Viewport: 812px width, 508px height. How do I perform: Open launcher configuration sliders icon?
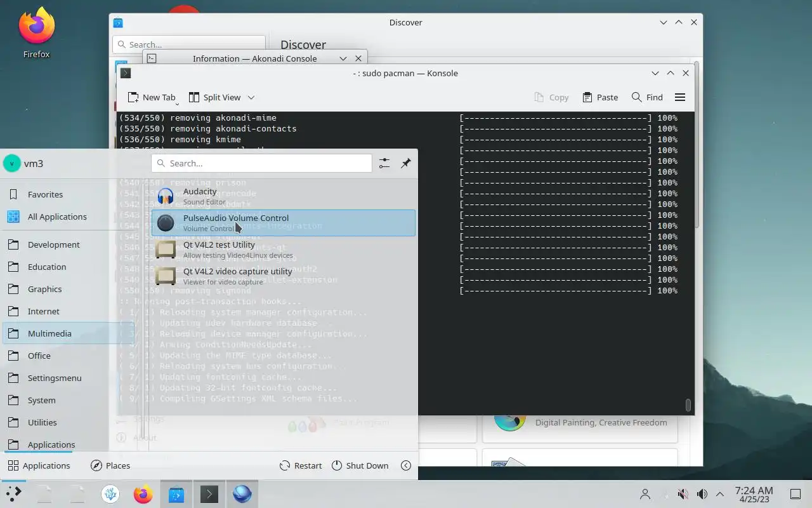384,163
